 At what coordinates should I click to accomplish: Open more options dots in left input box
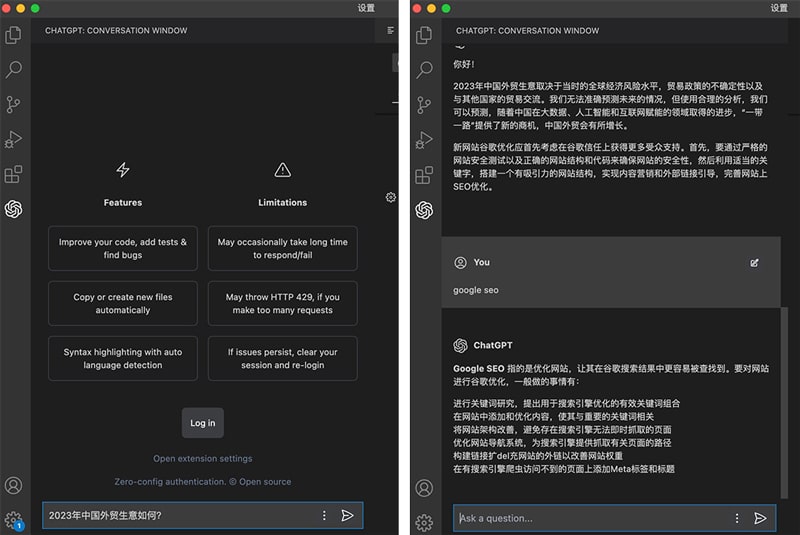point(324,516)
